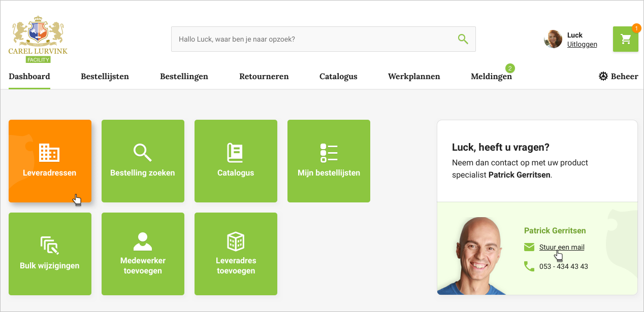The width and height of the screenshot is (644, 312).
Task: Open the Retourneren tab
Action: click(264, 77)
